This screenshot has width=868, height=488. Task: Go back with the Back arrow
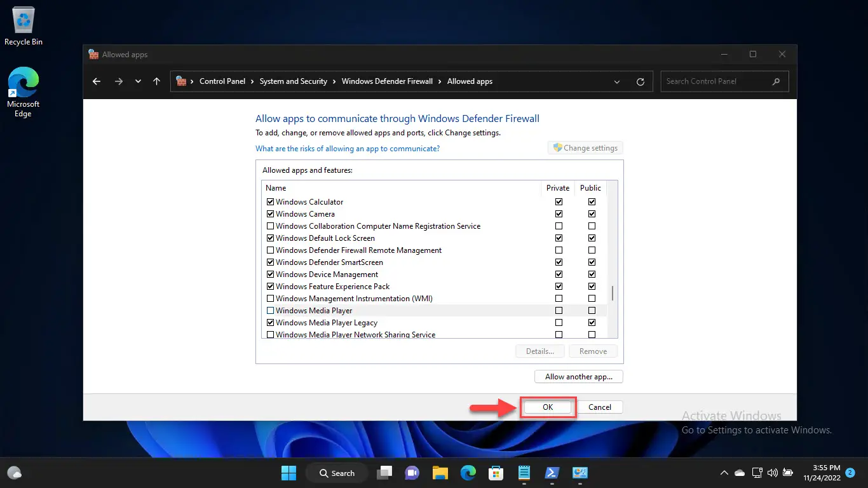pos(97,81)
